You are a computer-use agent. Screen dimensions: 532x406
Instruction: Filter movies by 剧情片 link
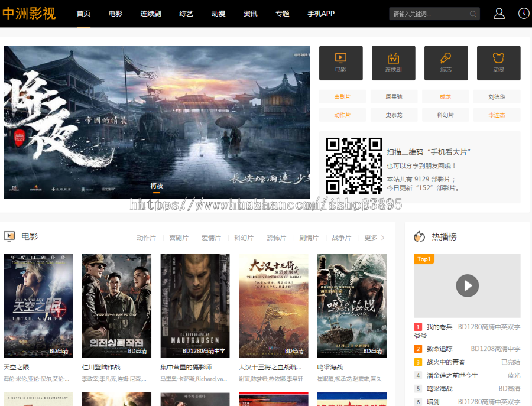(x=309, y=238)
